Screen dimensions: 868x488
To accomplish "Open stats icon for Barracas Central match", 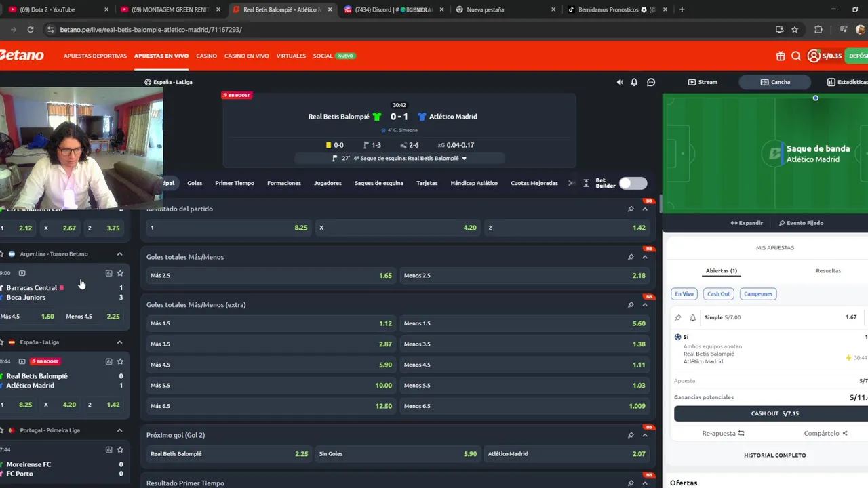I will click(x=108, y=273).
